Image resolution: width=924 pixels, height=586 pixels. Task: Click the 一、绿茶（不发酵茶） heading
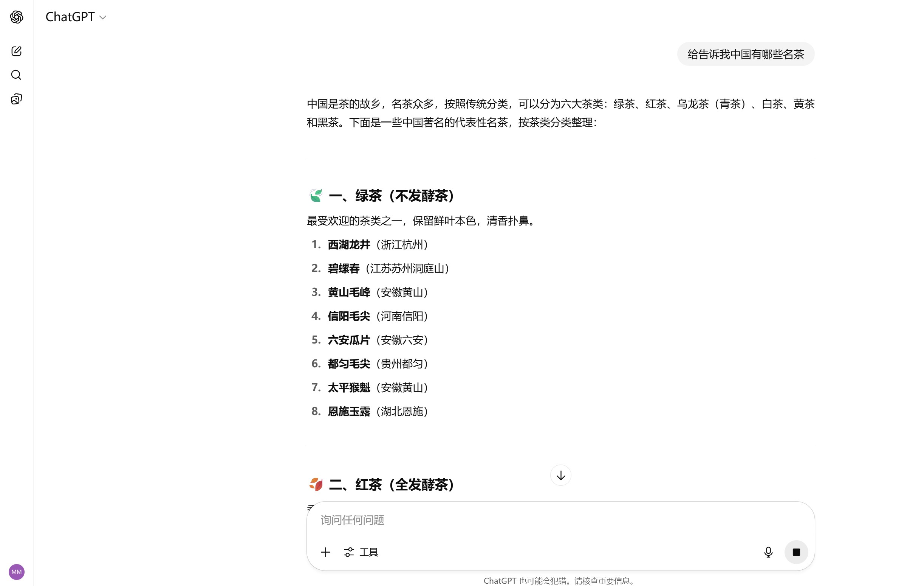pos(392,196)
